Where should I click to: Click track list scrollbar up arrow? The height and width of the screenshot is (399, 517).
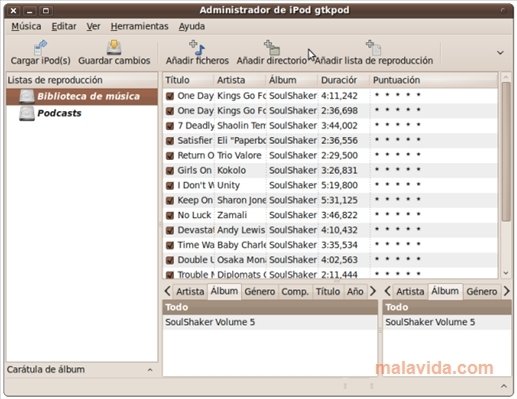(x=506, y=77)
